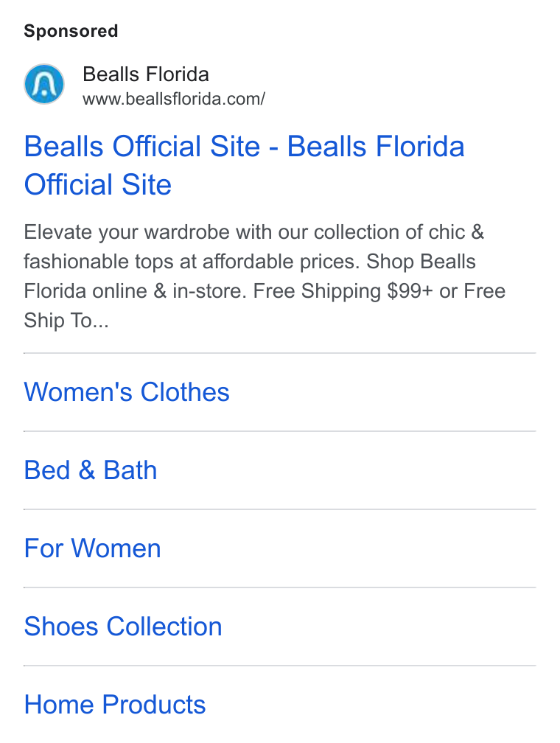The height and width of the screenshot is (743, 560).
Task: Click the second headline line 'Official Site'
Action: (97, 184)
